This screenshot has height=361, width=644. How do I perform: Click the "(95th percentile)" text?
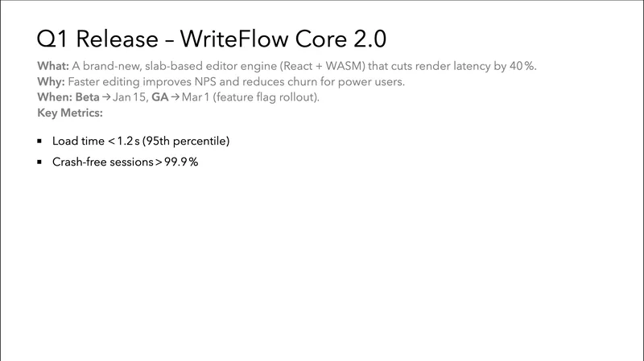(186, 141)
